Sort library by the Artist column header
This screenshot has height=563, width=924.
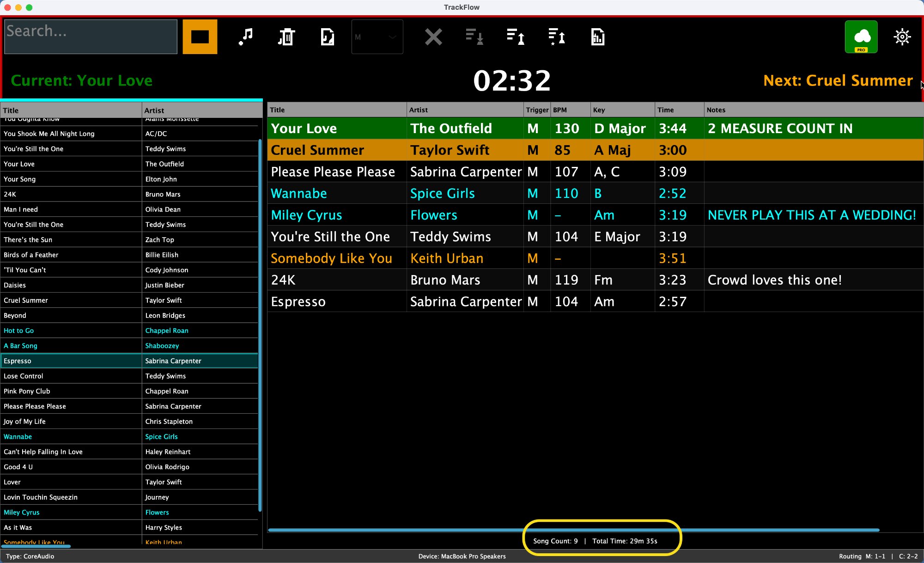[154, 110]
